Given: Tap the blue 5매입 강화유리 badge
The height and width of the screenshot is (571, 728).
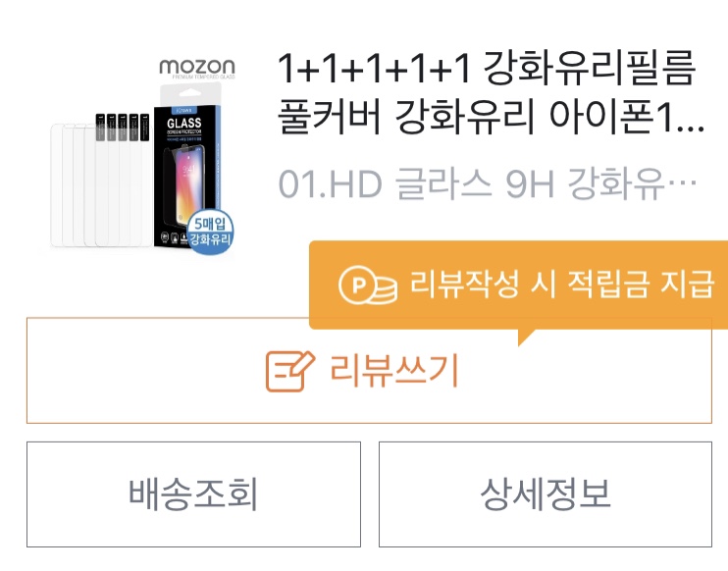Looking at the screenshot, I should 210,233.
